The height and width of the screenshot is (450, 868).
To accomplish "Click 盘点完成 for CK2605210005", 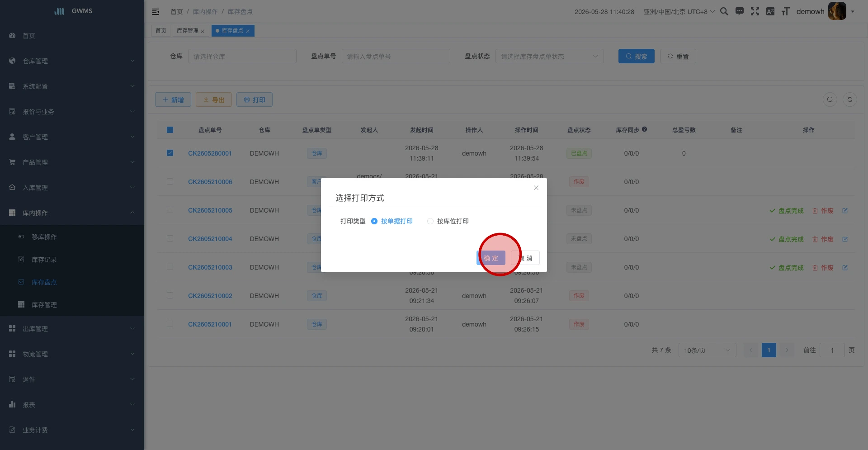I will [787, 211].
